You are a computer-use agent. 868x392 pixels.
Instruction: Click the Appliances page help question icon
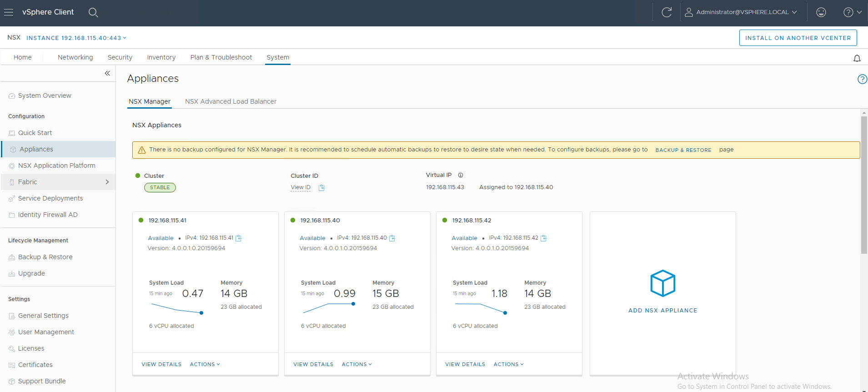(x=862, y=79)
